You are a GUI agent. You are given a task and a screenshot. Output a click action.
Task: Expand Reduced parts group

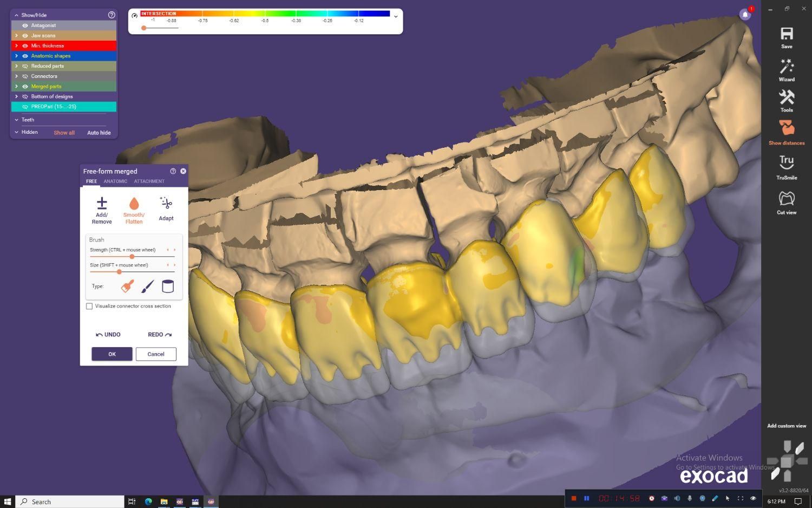click(x=16, y=66)
